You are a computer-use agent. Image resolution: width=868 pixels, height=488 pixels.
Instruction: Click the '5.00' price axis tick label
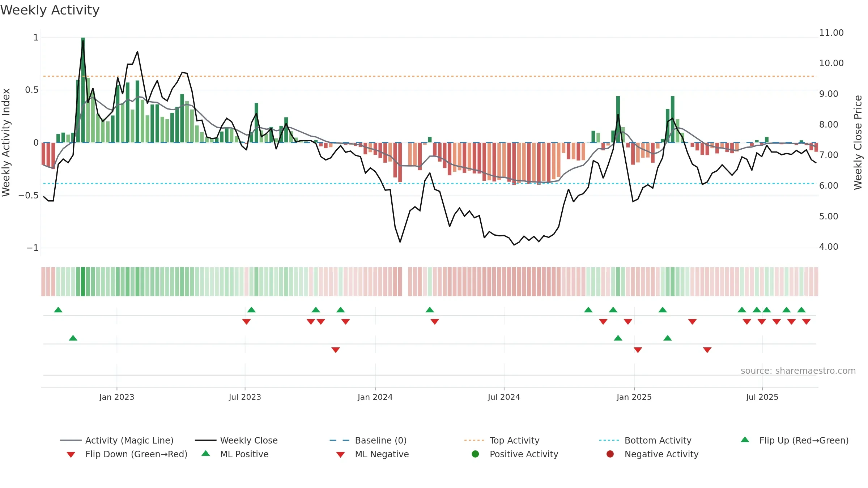(x=829, y=217)
